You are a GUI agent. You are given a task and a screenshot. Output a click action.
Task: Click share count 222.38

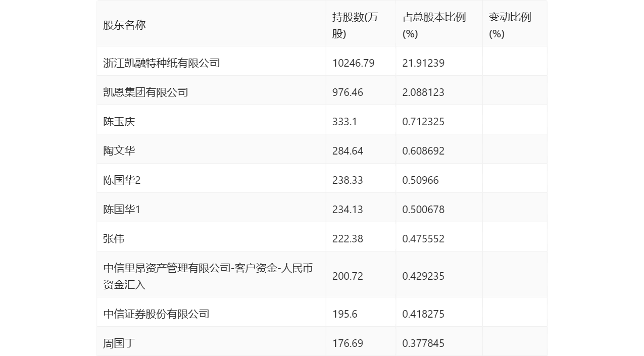tap(348, 239)
